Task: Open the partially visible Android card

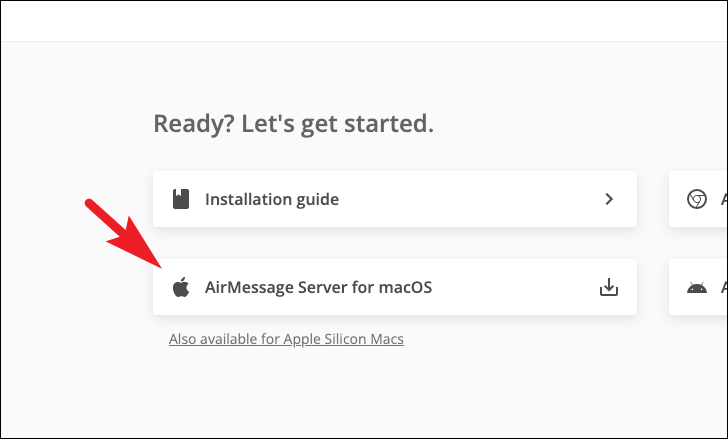Action: click(698, 287)
